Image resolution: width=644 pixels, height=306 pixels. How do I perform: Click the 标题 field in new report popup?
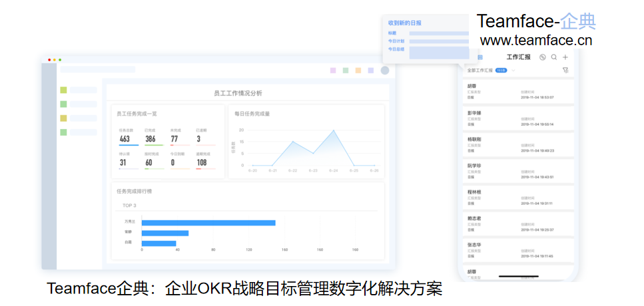coord(439,33)
